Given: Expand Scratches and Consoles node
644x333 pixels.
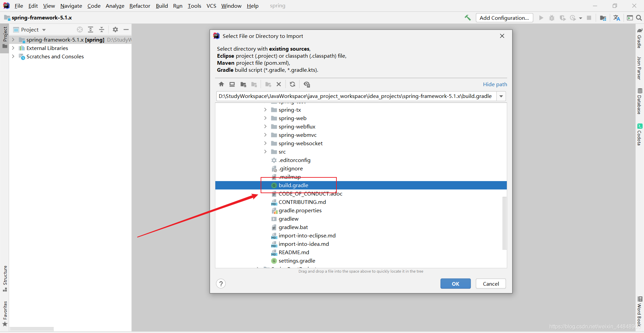Looking at the screenshot, I should coord(13,56).
